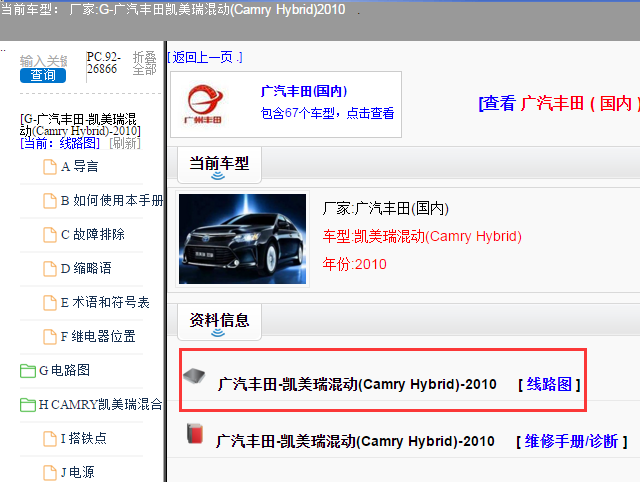Click the red book icon beside 维修手册 row
Image resolution: width=640 pixels, height=482 pixels.
tap(195, 433)
